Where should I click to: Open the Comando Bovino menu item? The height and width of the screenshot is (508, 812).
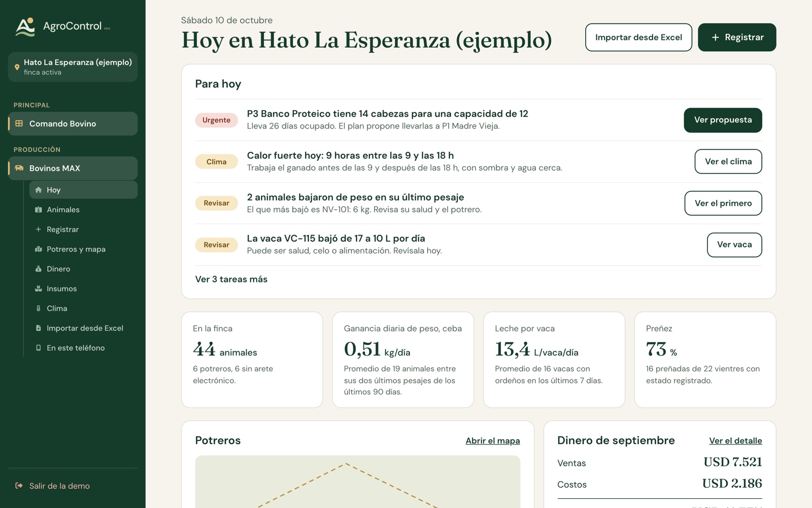pyautogui.click(x=73, y=123)
